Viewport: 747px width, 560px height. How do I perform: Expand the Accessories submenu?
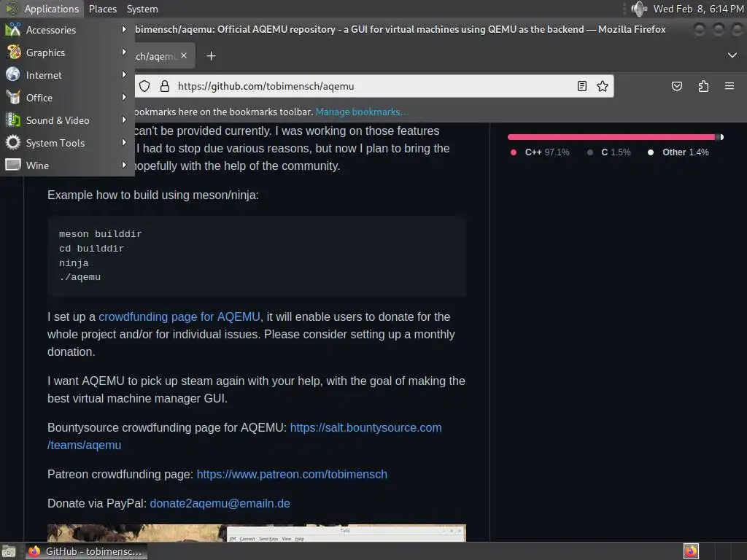click(66, 30)
